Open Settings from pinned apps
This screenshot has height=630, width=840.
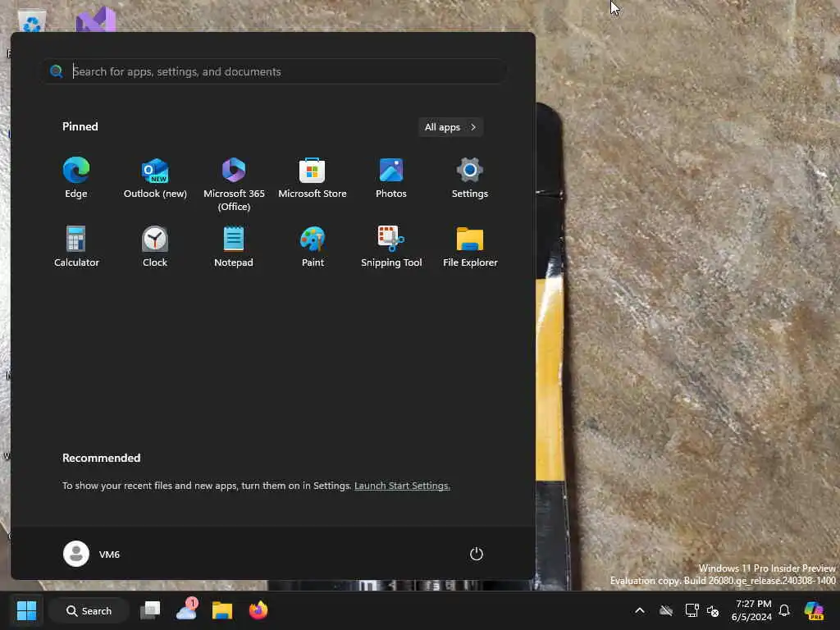coord(470,178)
